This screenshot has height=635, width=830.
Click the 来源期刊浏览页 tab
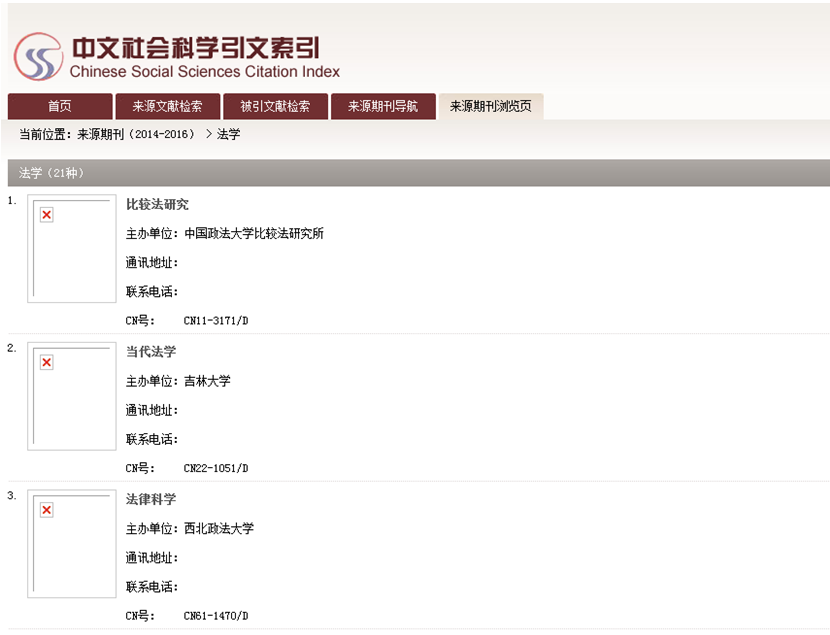coord(490,107)
